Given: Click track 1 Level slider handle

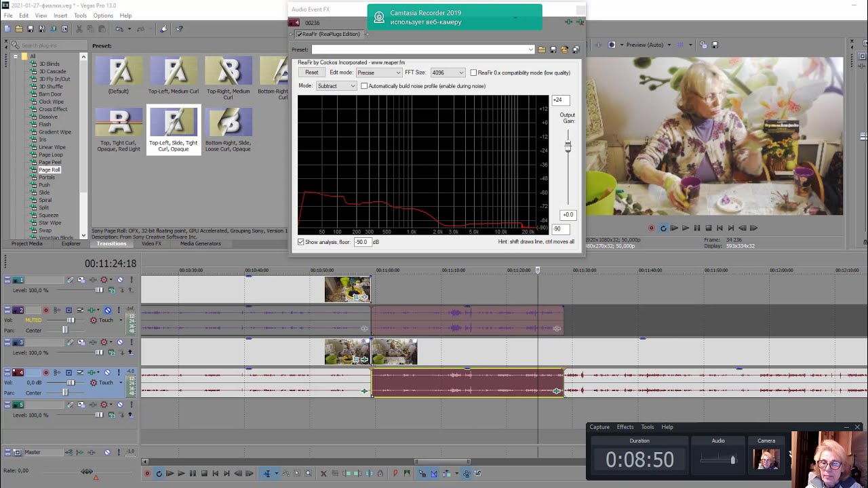Looking at the screenshot, I should [x=99, y=290].
